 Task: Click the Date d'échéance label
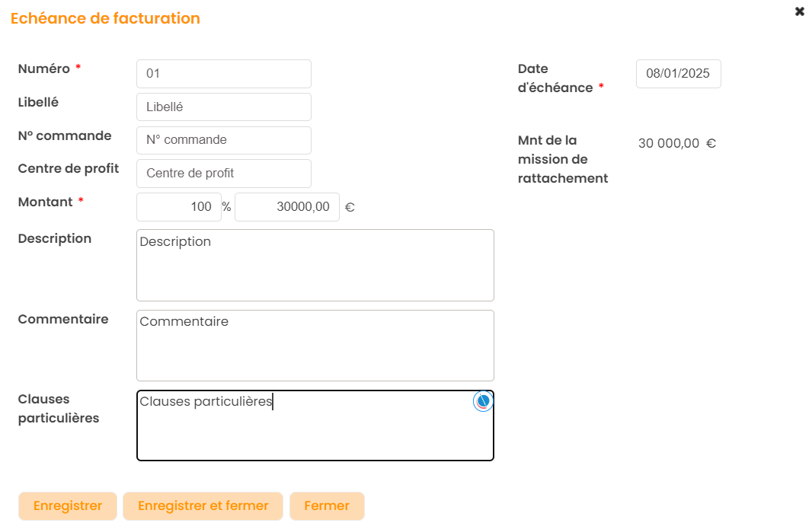555,78
